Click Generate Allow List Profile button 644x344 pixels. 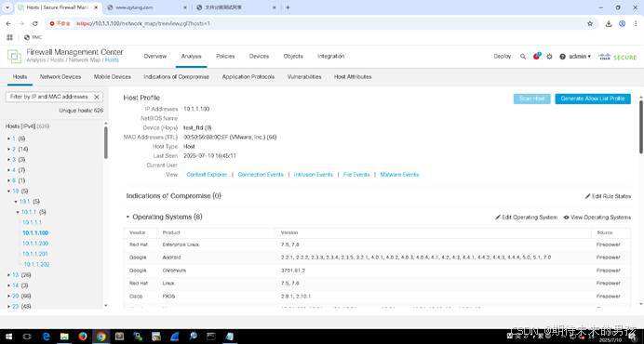pyautogui.click(x=593, y=99)
